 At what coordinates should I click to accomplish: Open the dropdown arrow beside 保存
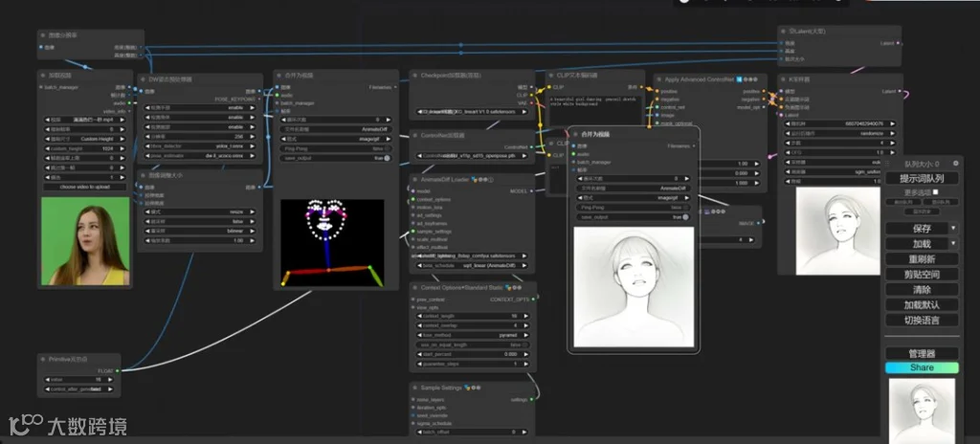(953, 229)
